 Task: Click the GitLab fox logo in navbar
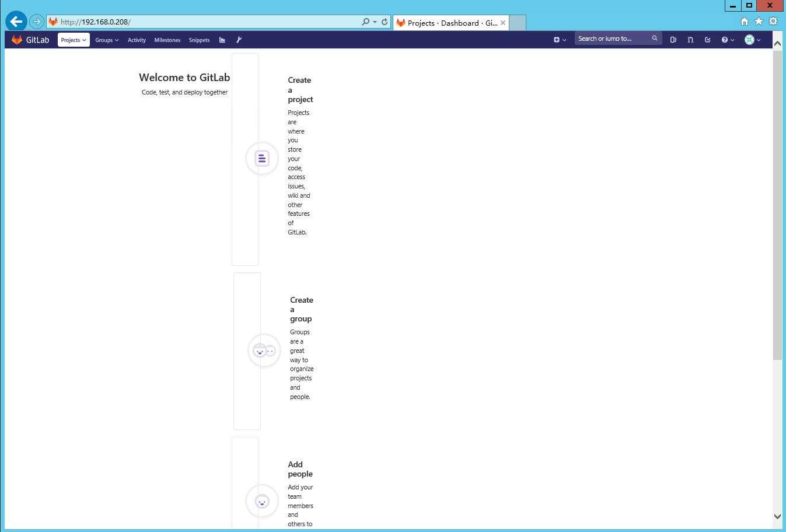pyautogui.click(x=17, y=40)
